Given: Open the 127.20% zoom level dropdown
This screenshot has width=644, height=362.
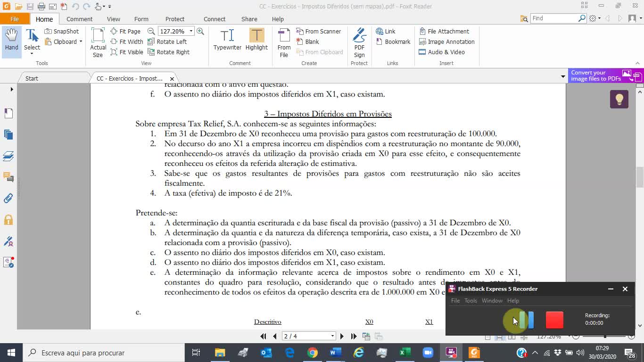Looking at the screenshot, I should 191,31.
